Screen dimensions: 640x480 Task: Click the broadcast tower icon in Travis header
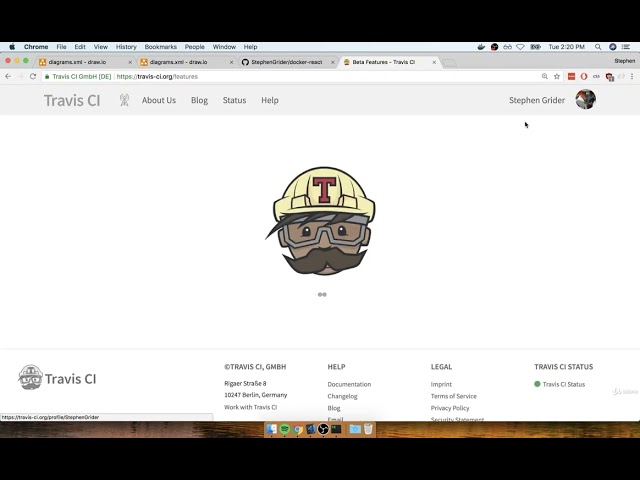tap(124, 100)
